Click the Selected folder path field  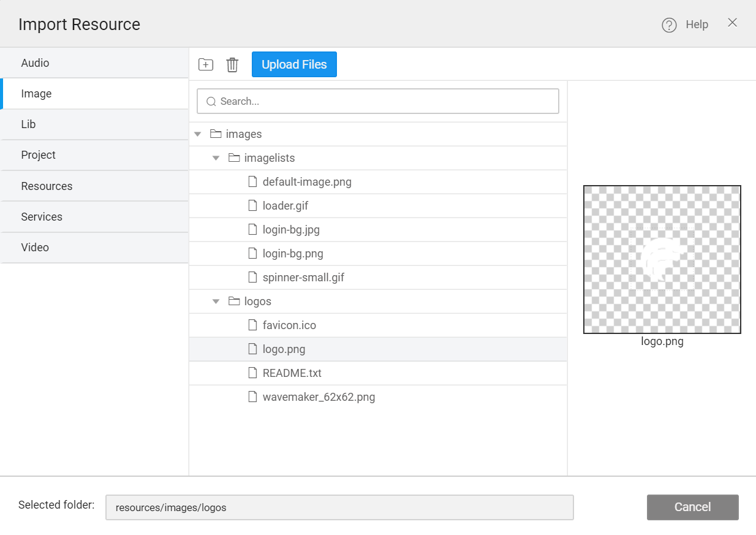[339, 507]
